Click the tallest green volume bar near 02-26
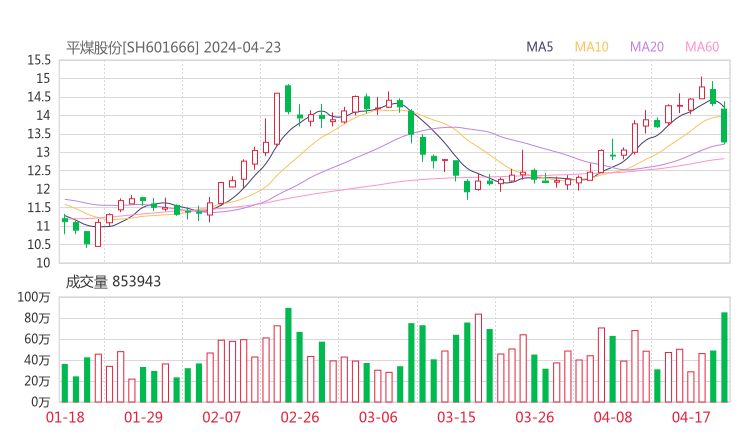This screenshot has height=440, width=740. pos(288,355)
